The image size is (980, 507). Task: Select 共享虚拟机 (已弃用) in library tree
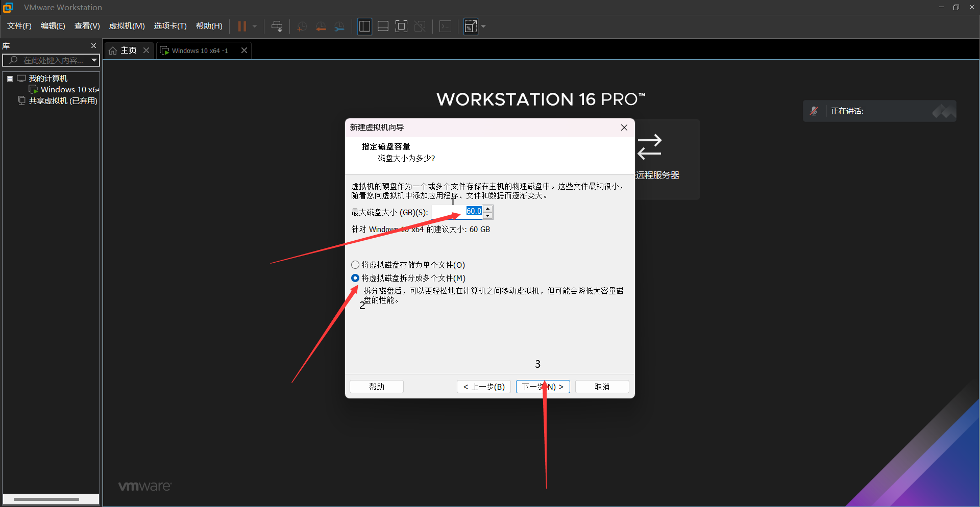click(x=63, y=101)
